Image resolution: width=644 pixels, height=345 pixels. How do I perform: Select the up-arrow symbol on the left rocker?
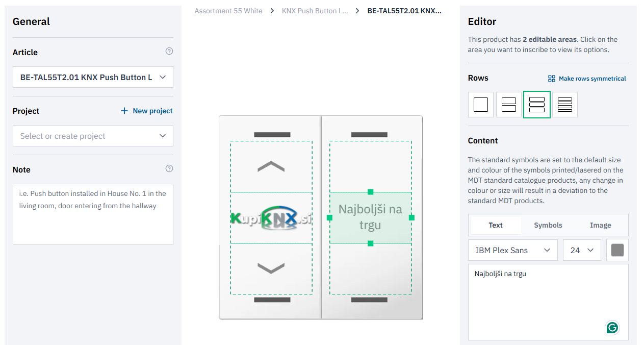tap(271, 166)
